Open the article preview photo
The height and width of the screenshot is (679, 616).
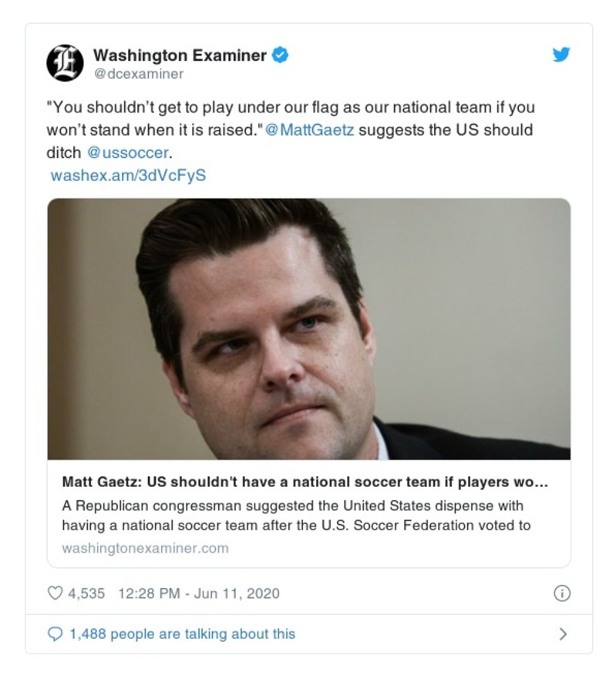click(308, 329)
